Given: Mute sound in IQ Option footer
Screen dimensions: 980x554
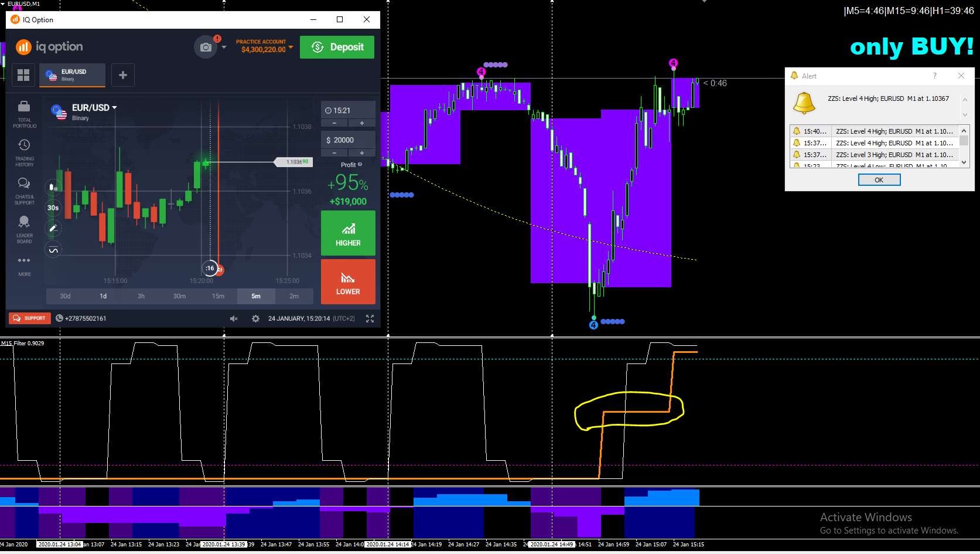Looking at the screenshot, I should pos(234,318).
